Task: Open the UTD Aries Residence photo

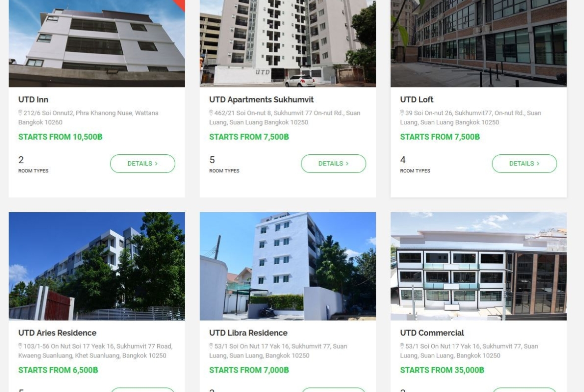Action: [97, 267]
